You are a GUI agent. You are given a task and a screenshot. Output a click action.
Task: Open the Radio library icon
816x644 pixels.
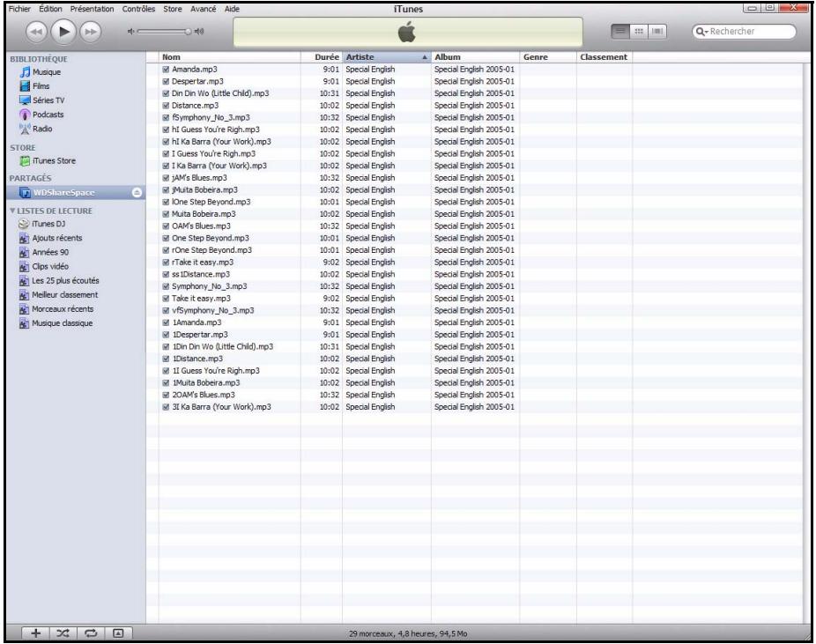pyautogui.click(x=25, y=129)
